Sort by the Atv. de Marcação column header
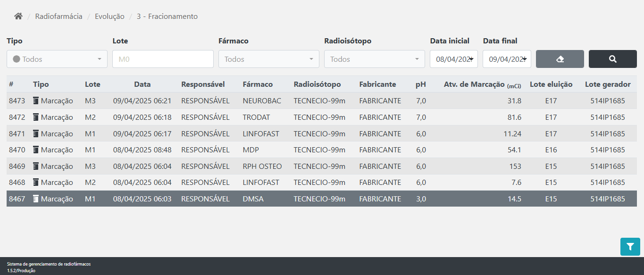The width and height of the screenshot is (644, 275). 472,84
